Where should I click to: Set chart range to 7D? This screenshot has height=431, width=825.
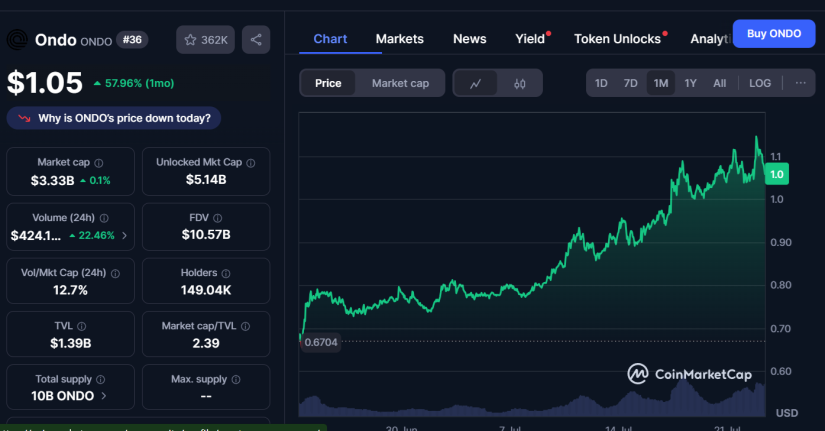(630, 83)
